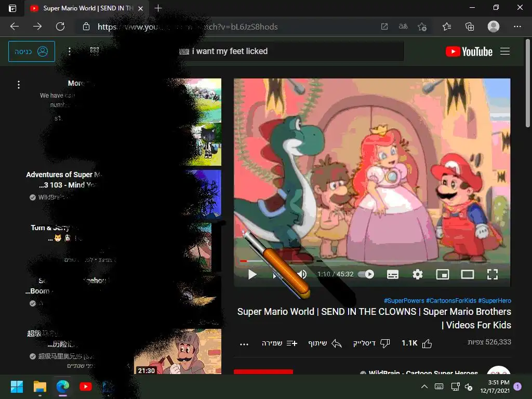Select the Super Mario World browser tab
Viewport: 532px width, 399px height.
click(87, 8)
